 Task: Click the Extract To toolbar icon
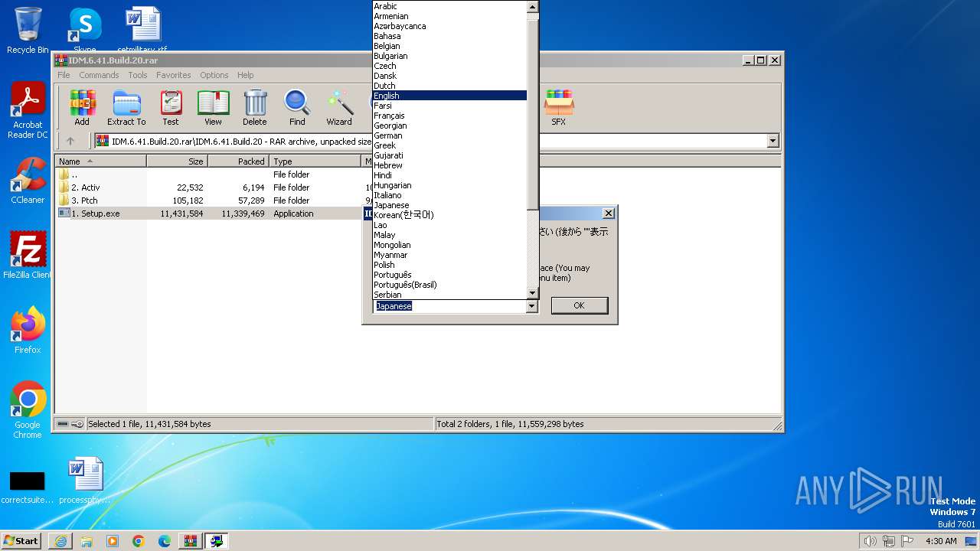[126, 107]
